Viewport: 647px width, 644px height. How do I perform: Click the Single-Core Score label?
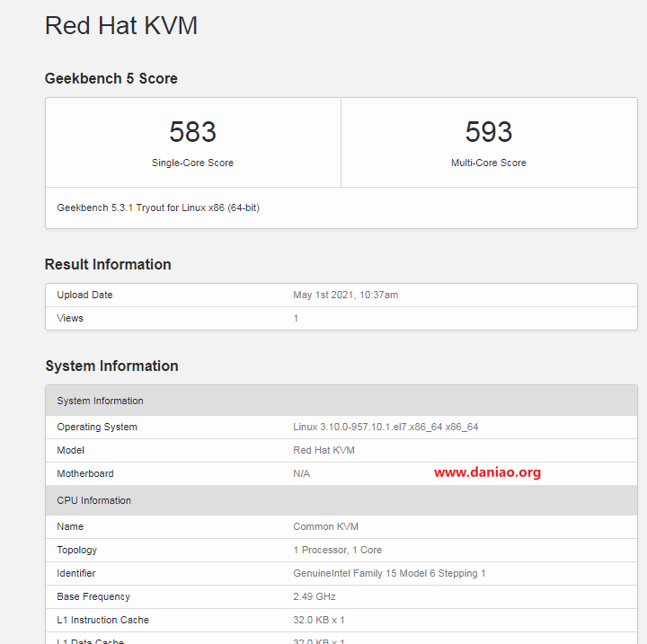click(192, 163)
